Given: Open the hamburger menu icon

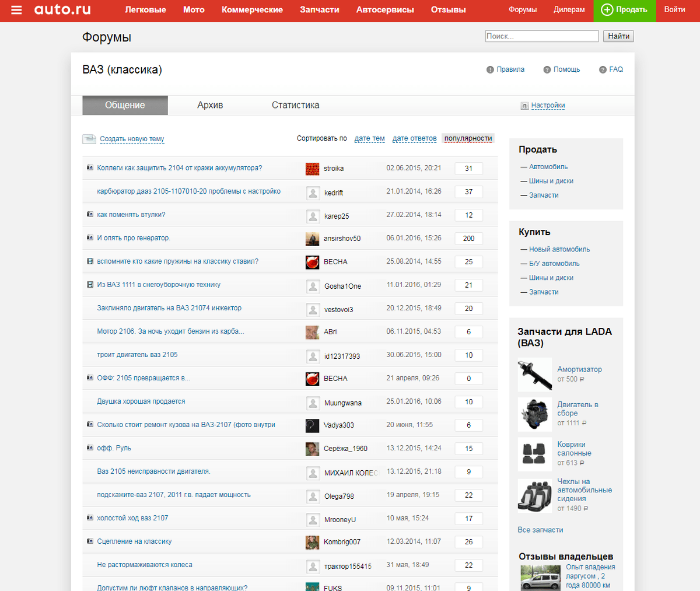Looking at the screenshot, I should pyautogui.click(x=16, y=10).
